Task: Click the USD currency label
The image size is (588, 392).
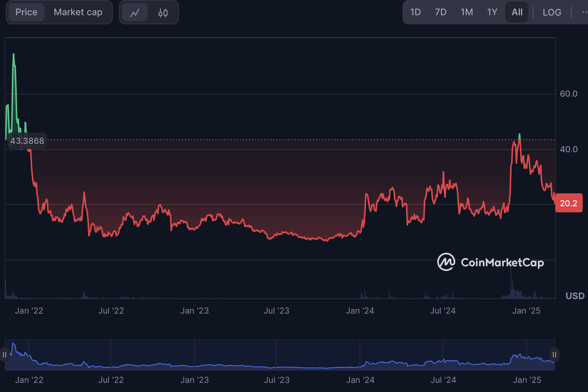Action: pos(575,296)
